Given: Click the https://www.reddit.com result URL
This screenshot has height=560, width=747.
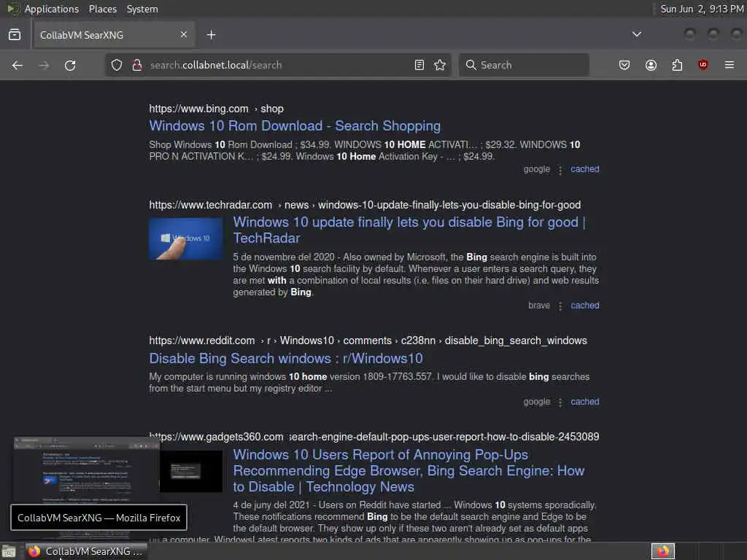Looking at the screenshot, I should tap(202, 341).
